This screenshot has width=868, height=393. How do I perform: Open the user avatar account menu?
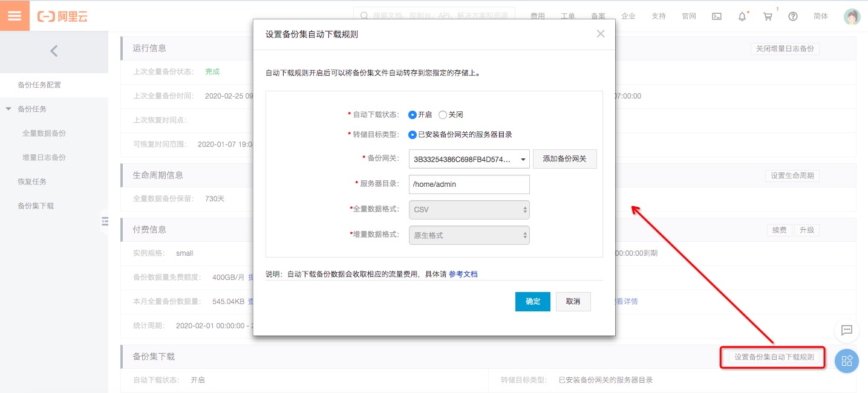852,16
